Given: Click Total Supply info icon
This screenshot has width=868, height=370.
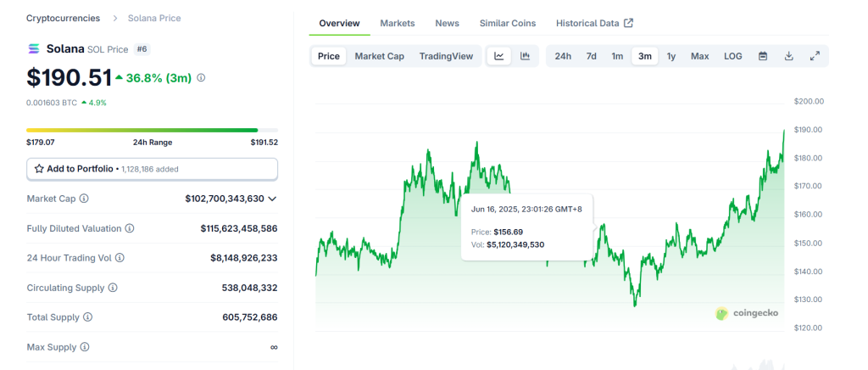Looking at the screenshot, I should (87, 317).
